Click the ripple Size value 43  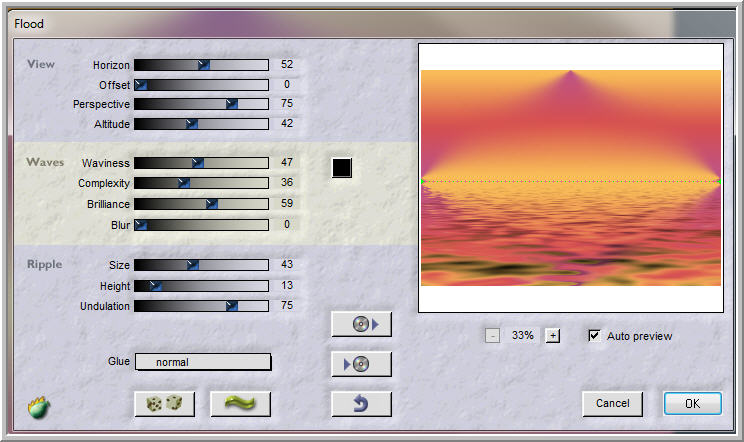(x=287, y=264)
